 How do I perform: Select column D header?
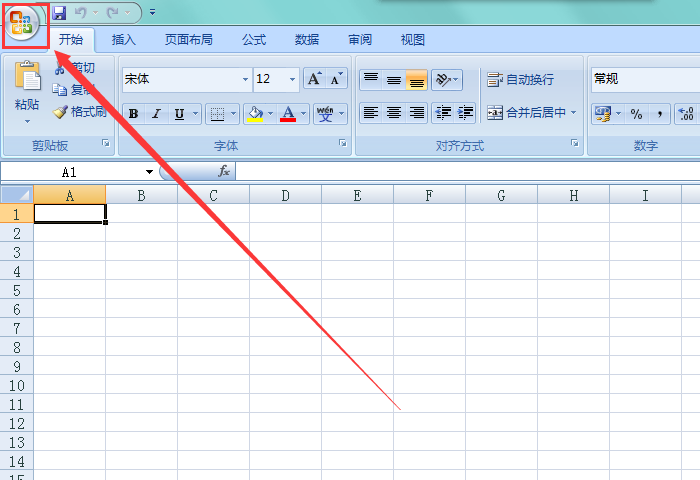coord(285,196)
